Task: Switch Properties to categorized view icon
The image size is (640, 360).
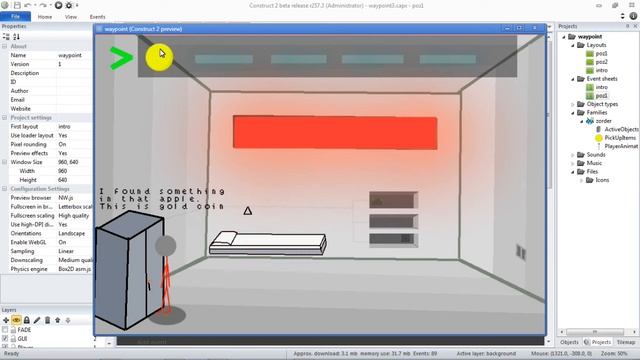Action: pos(6,37)
